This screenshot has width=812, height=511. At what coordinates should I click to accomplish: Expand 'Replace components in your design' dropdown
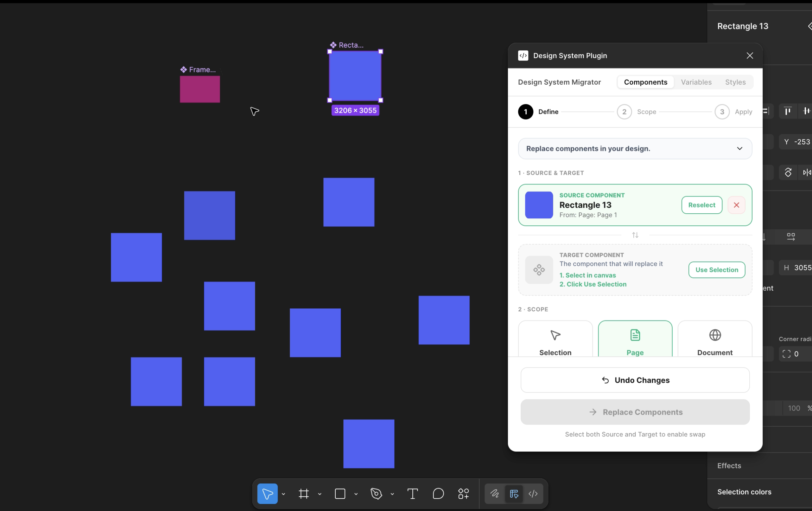tap(635, 148)
